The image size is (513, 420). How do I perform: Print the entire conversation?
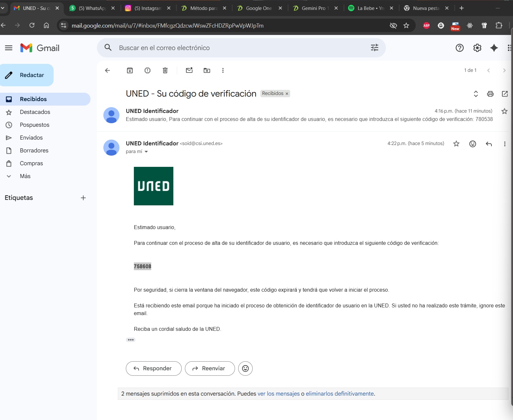point(490,94)
